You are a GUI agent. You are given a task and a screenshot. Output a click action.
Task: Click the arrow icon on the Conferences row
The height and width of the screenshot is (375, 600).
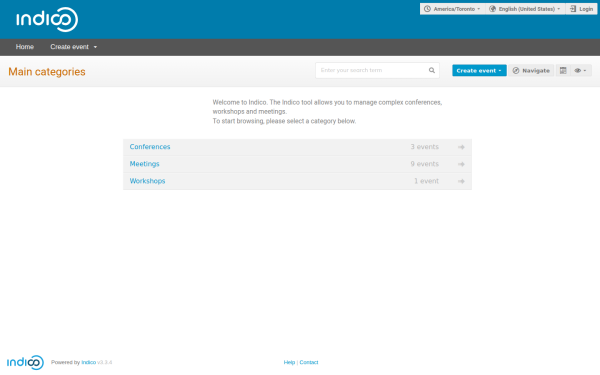point(461,147)
